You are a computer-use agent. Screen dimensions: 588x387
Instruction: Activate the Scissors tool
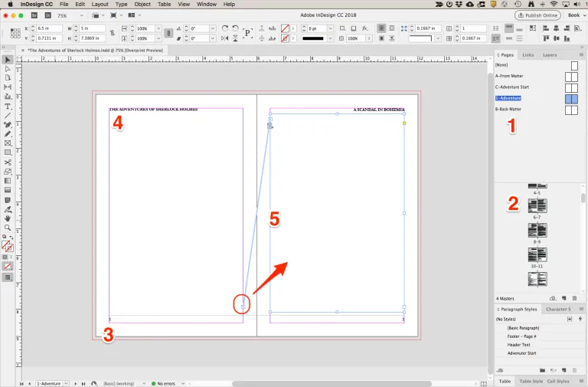pos(8,162)
